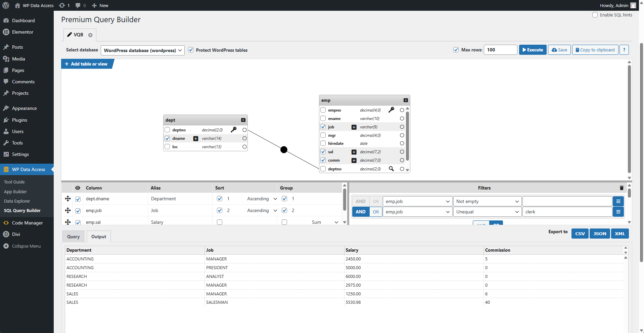
Task: Click the move handle for dept.dname row
Action: point(68,199)
